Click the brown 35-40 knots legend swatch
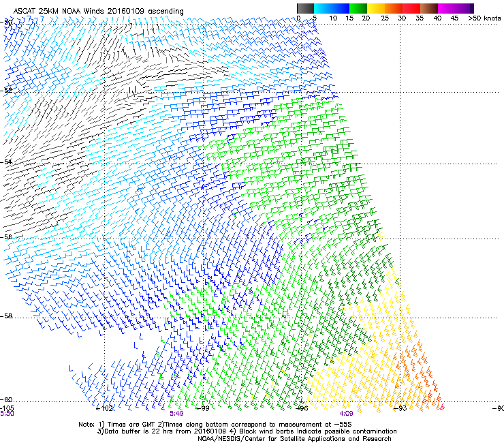The height and width of the screenshot is (443, 504). [429, 8]
